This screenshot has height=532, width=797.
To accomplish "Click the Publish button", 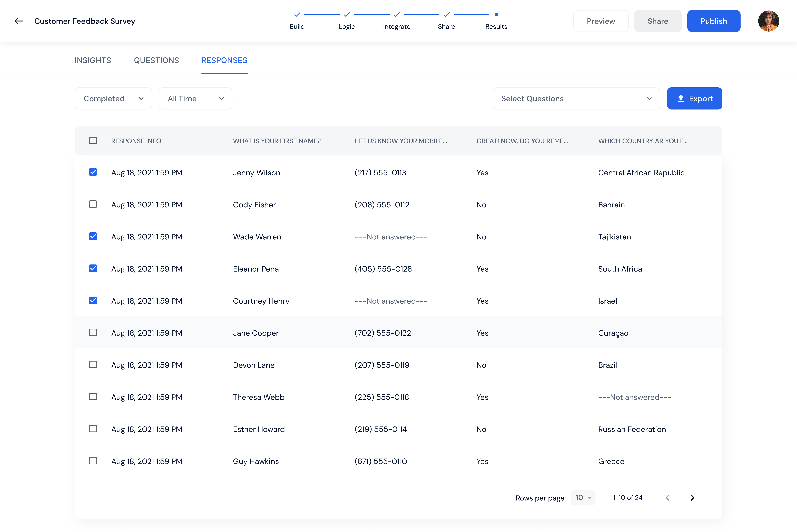I will tap(713, 21).
